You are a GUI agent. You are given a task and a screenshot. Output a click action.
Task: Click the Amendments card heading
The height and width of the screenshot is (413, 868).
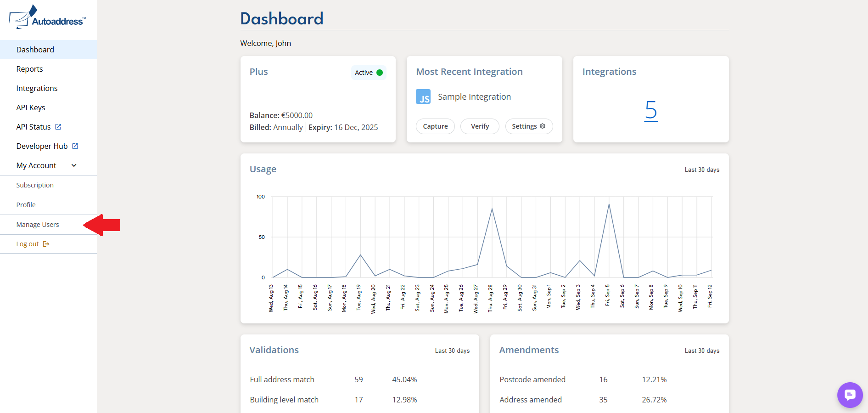pyautogui.click(x=529, y=350)
